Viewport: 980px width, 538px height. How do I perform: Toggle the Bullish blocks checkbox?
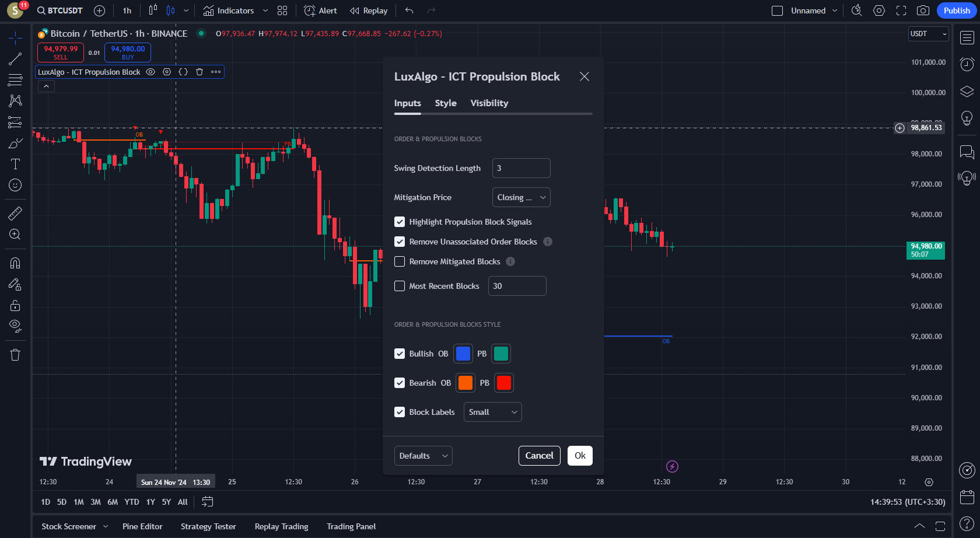coord(400,354)
